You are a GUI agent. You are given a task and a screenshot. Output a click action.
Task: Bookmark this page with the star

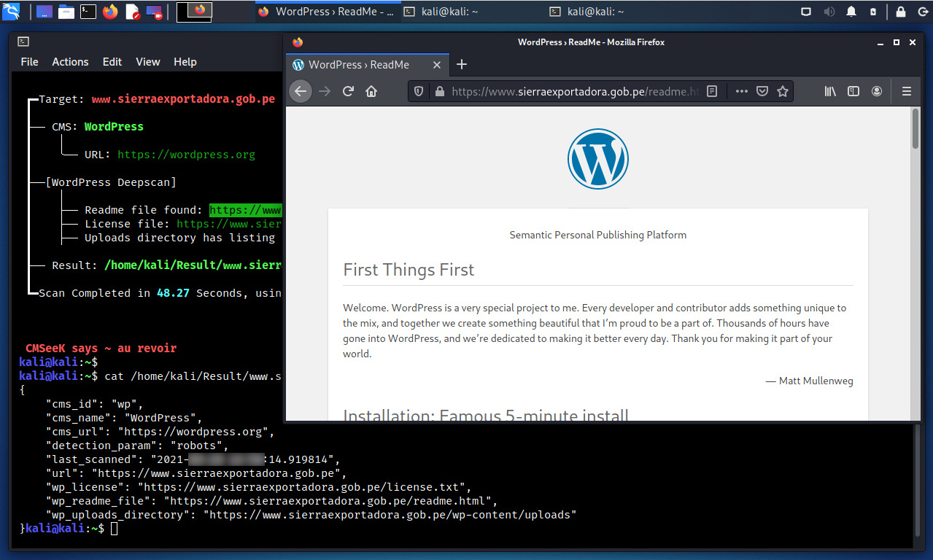click(783, 91)
